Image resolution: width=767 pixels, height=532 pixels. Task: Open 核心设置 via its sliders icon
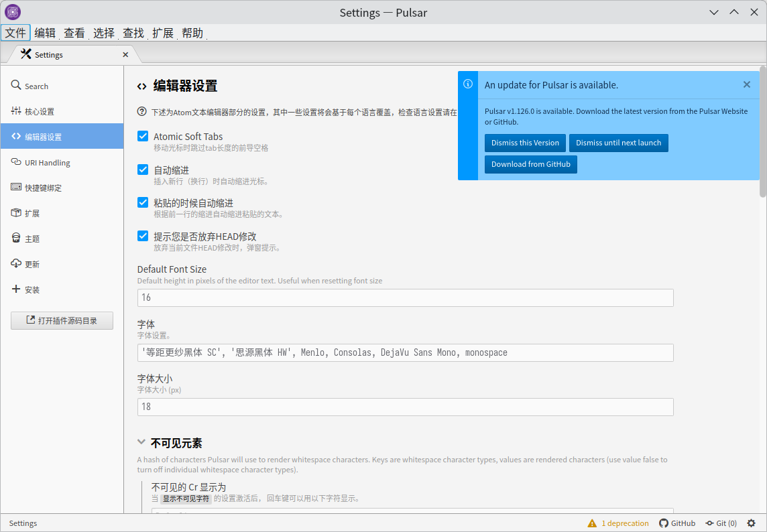16,111
